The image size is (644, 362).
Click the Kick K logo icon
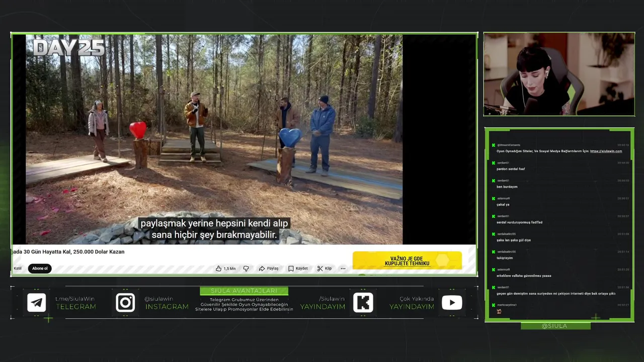point(363,303)
